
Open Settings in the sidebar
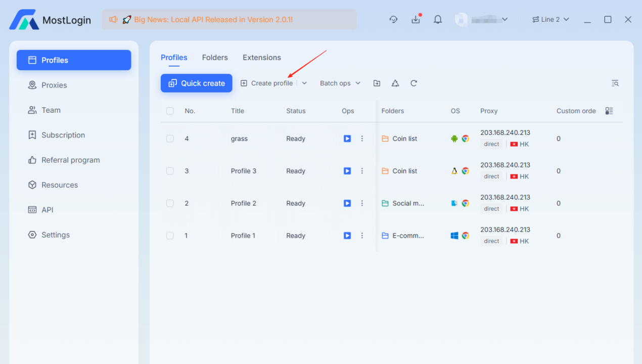[x=74, y=235]
